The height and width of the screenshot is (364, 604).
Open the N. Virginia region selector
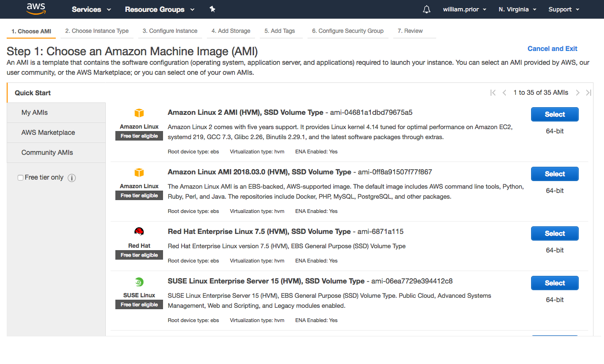[517, 10]
